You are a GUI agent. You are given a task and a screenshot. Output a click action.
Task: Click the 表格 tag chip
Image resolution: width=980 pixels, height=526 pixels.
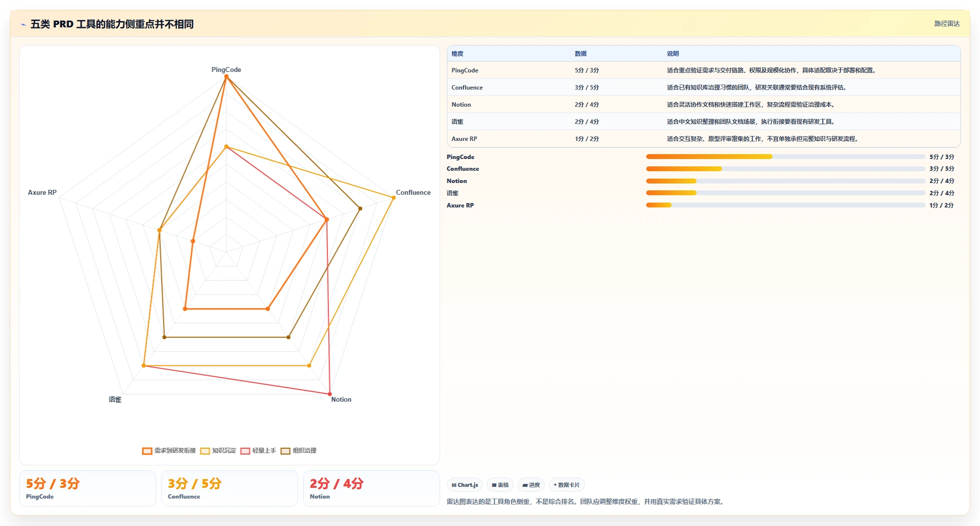(x=500, y=485)
